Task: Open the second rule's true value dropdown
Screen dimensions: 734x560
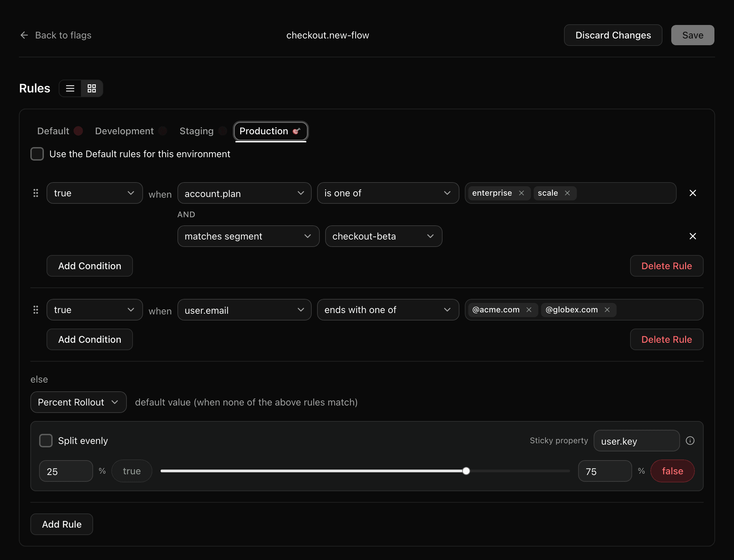Action: pos(94,310)
